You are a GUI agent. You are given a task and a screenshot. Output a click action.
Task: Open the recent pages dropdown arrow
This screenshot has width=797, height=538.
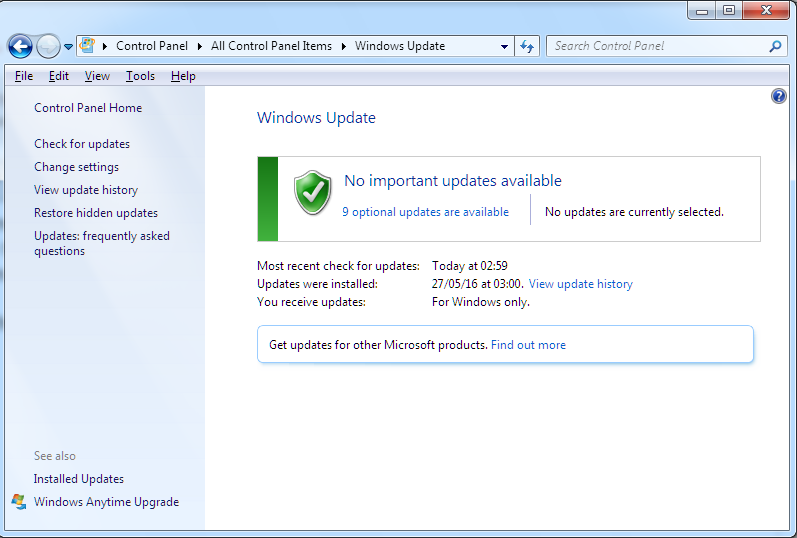pos(68,47)
